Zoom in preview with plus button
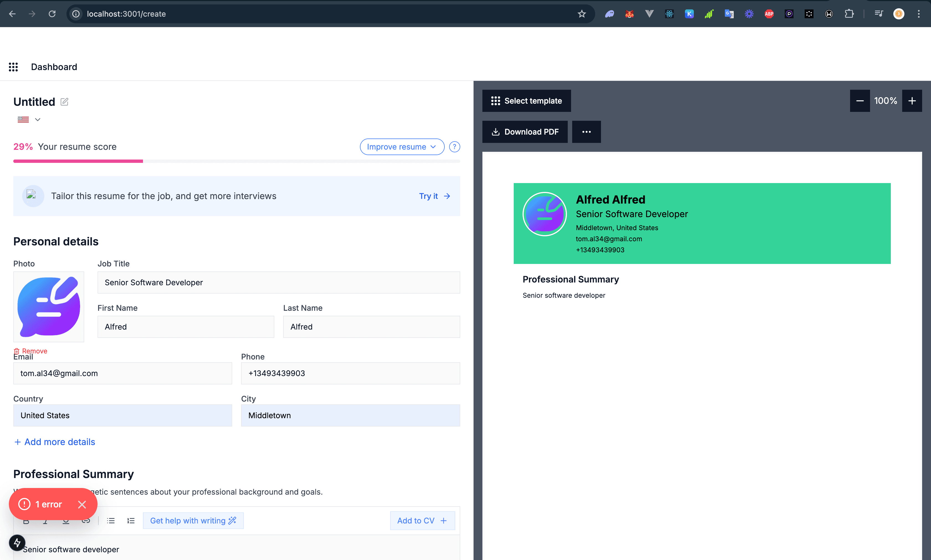Image resolution: width=931 pixels, height=560 pixels. pyautogui.click(x=912, y=101)
